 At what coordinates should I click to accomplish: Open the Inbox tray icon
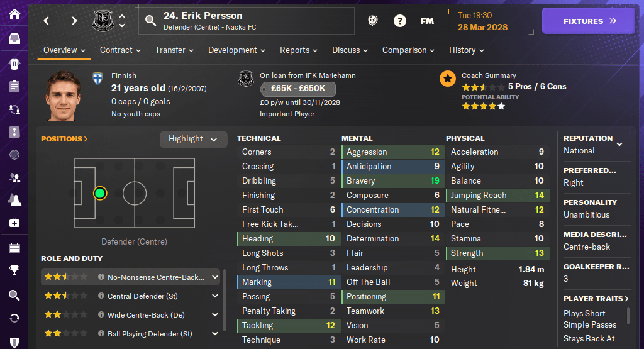coord(14,39)
